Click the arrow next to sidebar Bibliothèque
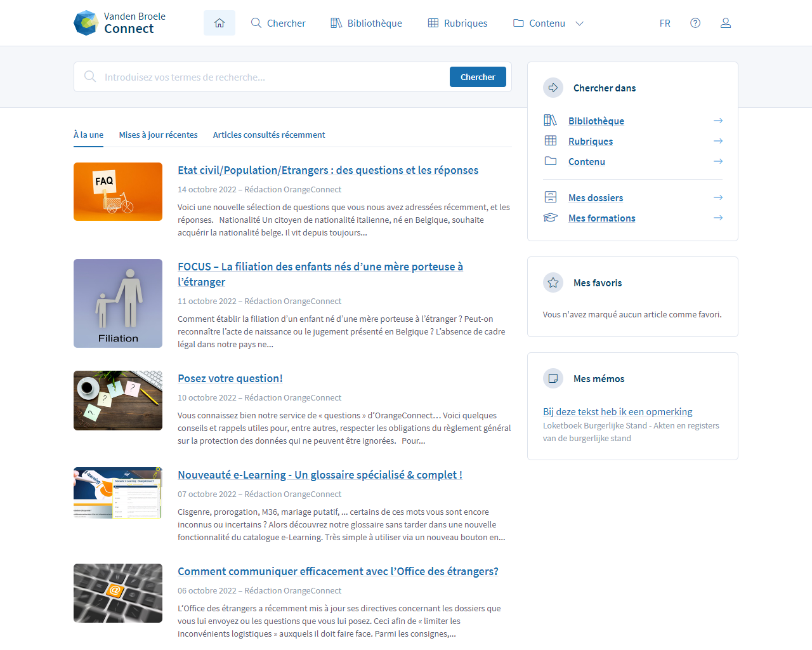Screen dimensions: 812x650 tap(717, 121)
